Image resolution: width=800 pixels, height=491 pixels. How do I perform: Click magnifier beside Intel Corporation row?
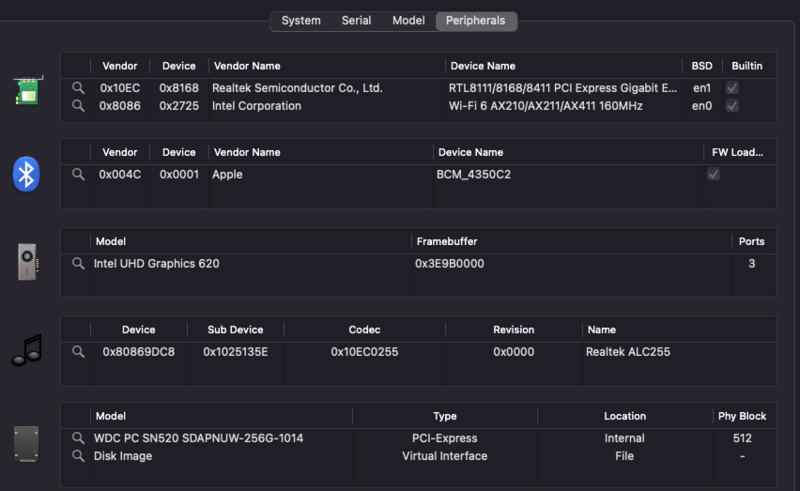coord(78,106)
